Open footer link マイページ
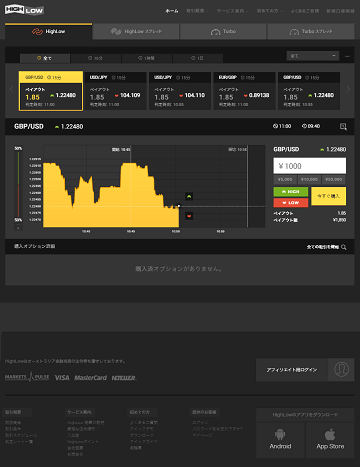The image size is (360, 467). (x=202, y=435)
